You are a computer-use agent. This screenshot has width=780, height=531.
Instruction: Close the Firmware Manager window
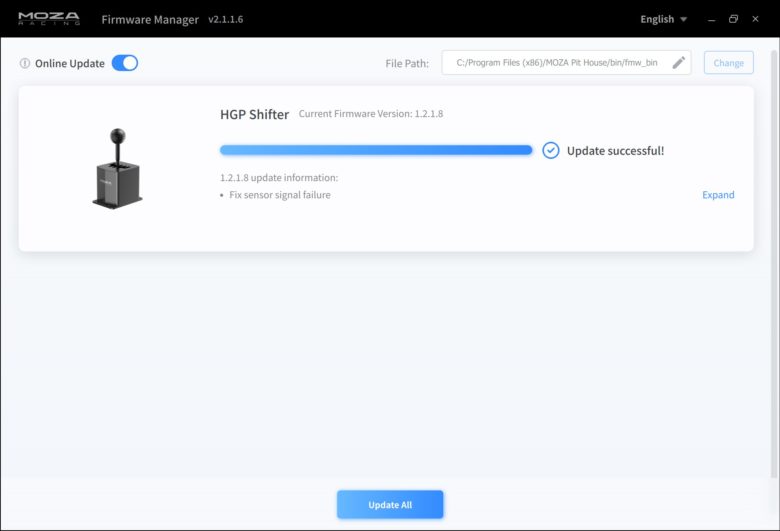tap(755, 19)
